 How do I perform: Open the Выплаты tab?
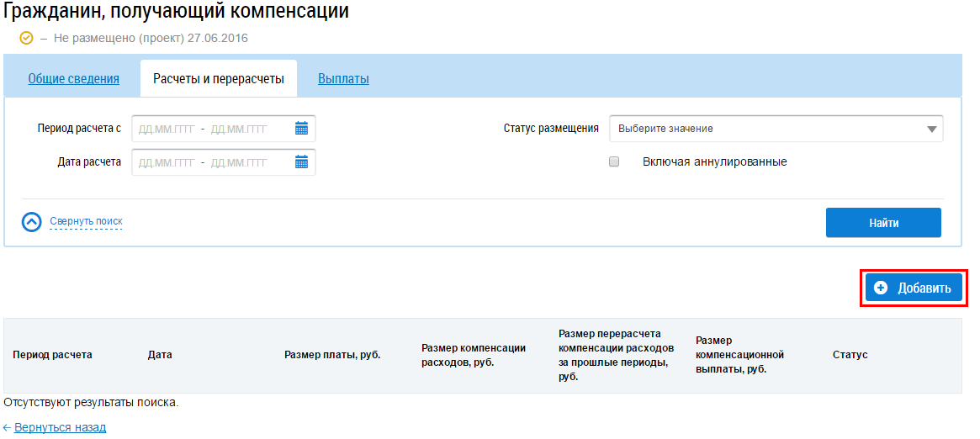(343, 79)
